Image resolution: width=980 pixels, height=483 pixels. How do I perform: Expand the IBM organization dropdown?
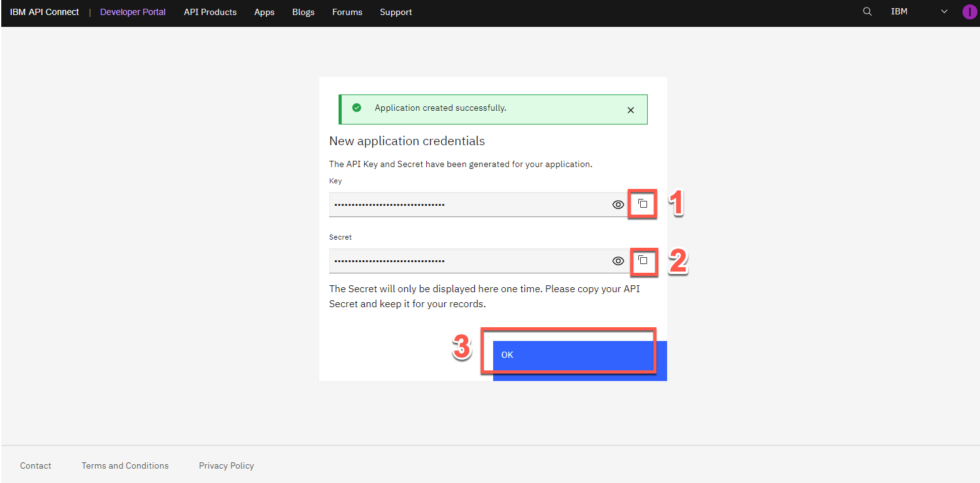pos(944,12)
